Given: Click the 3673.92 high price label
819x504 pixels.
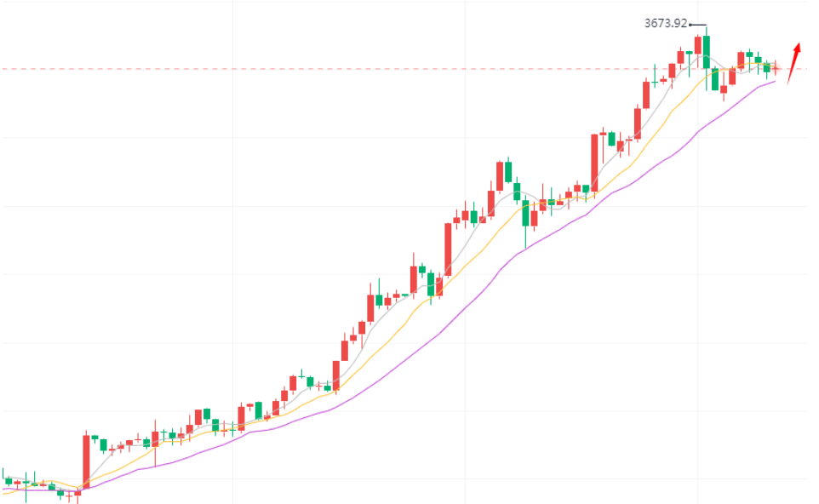Looking at the screenshot, I should point(665,24).
